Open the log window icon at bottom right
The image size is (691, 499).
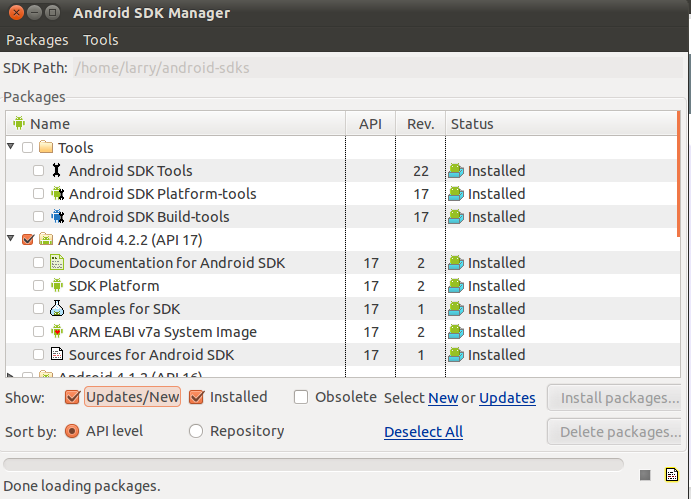point(672,474)
